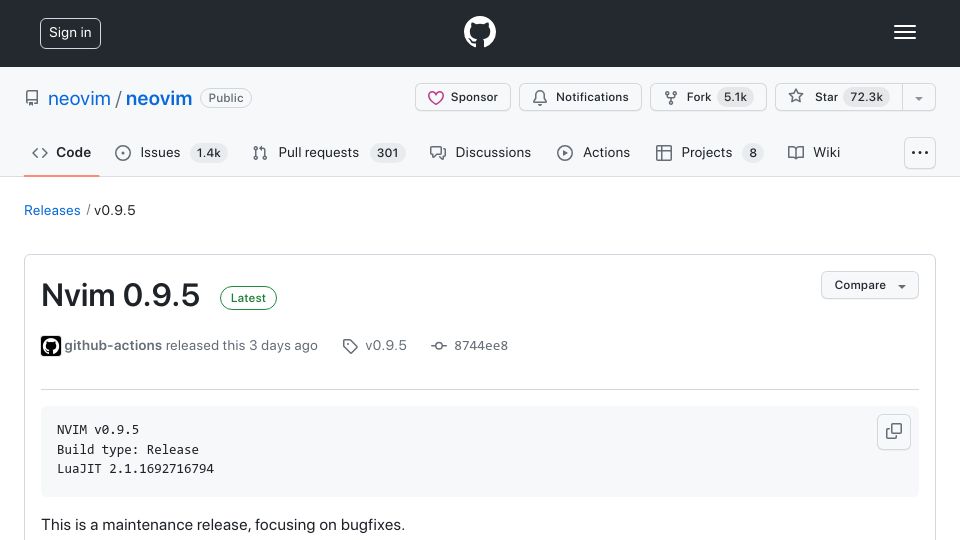Click the Sign in button
The height and width of the screenshot is (540, 960).
pyautogui.click(x=70, y=33)
